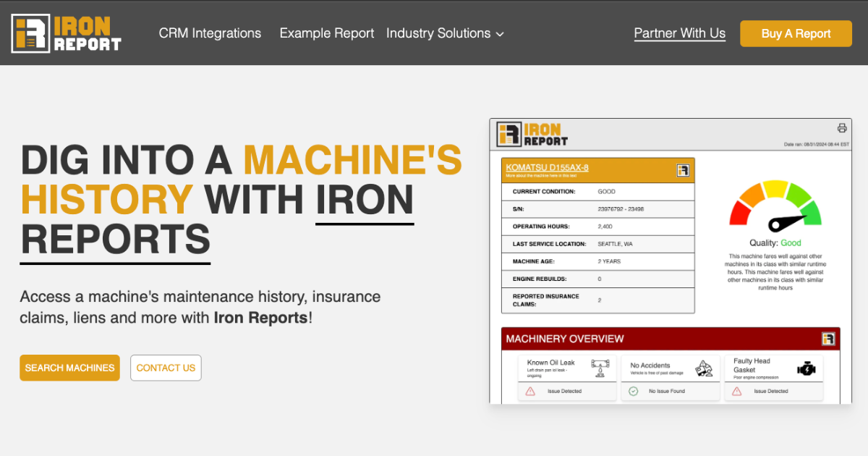Select CRM Integrations in the navigation
Image resolution: width=868 pixels, height=456 pixels.
click(x=210, y=33)
